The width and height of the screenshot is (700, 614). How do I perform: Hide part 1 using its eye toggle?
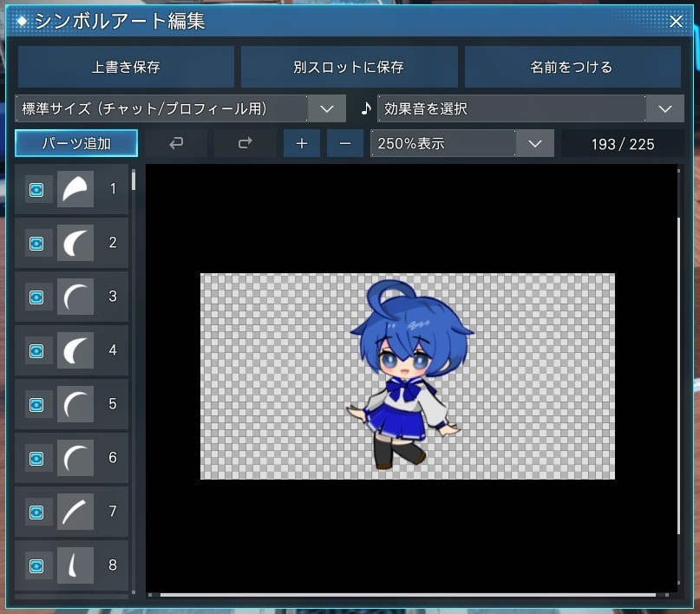(36, 190)
